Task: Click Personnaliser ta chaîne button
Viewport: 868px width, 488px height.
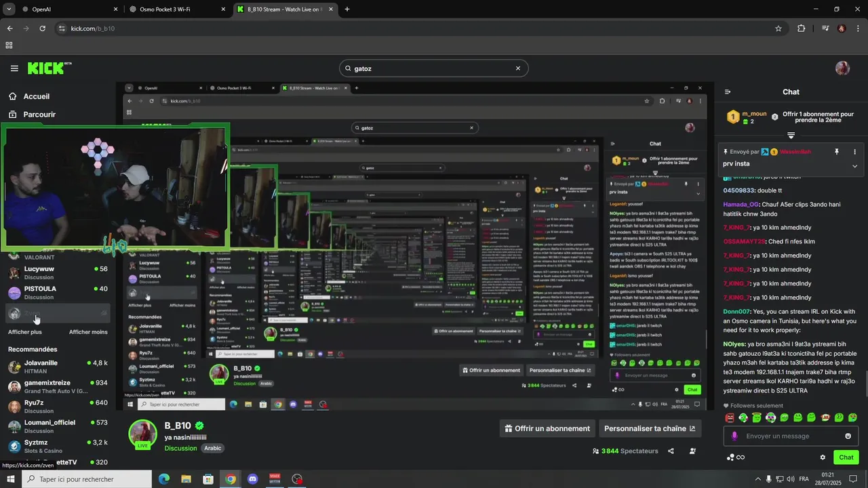Action: pos(650,428)
